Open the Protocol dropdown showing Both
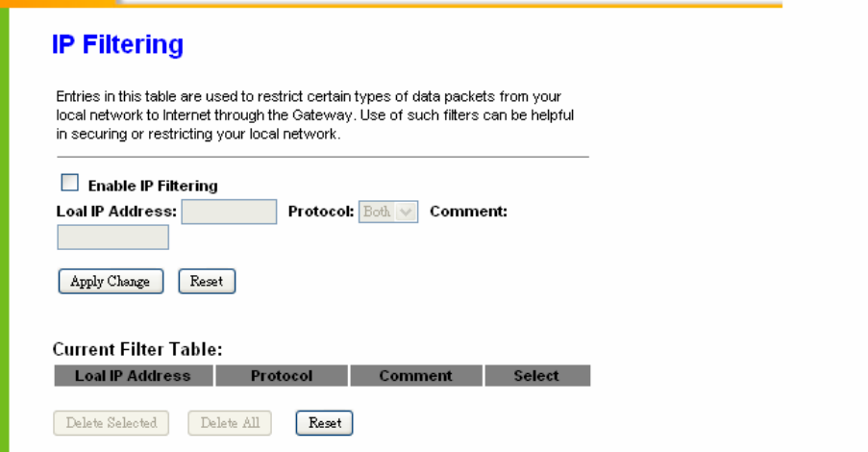 coord(388,212)
